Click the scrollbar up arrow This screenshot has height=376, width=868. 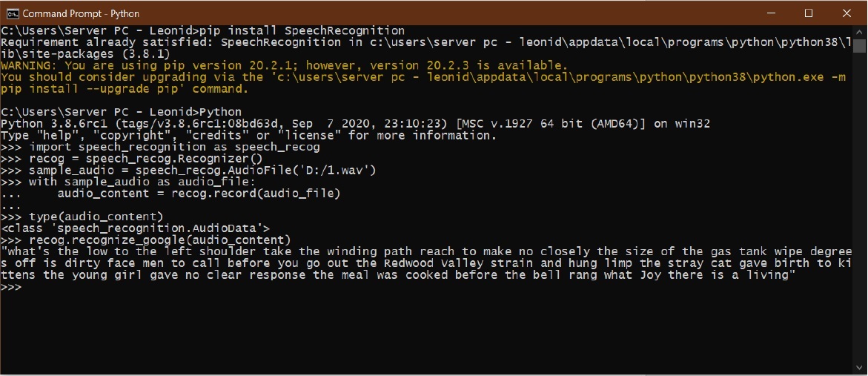861,32
